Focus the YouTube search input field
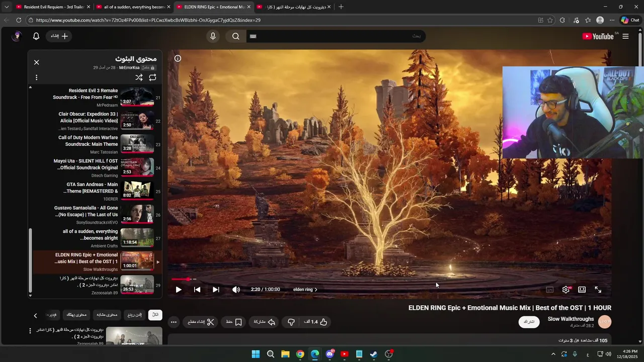Viewport: 644px width, 362px height. 336,36
